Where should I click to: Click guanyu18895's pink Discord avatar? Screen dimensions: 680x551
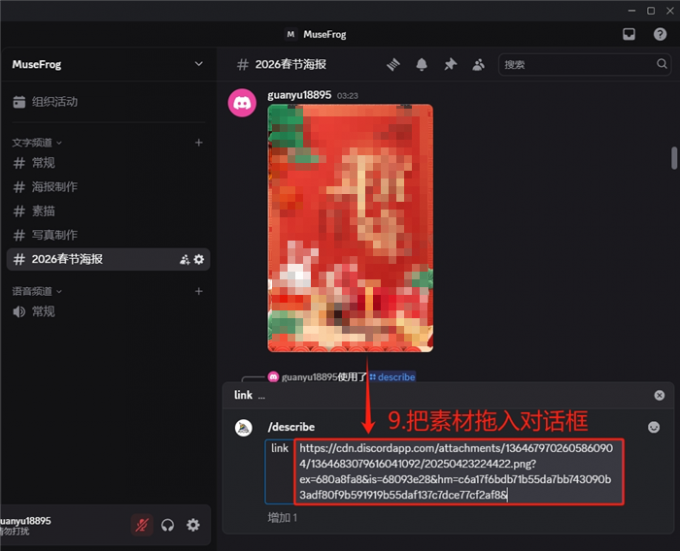pos(242,103)
